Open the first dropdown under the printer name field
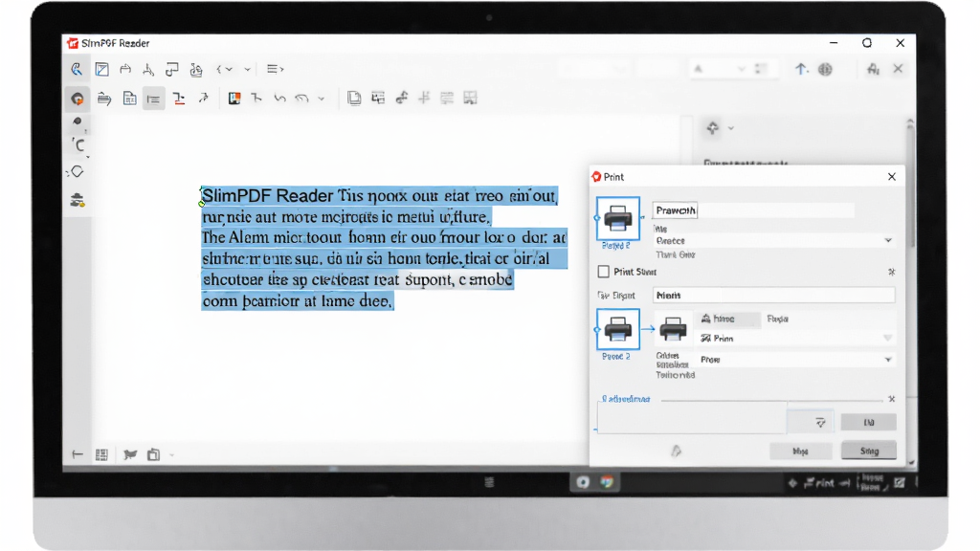Screen dimensions: 980x551 pos(773,240)
